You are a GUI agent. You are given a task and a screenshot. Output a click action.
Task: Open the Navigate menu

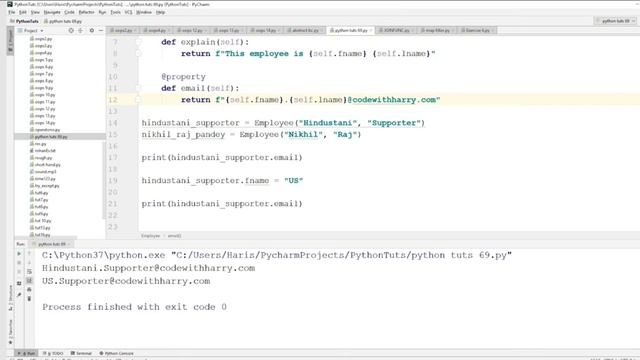[x=52, y=12]
